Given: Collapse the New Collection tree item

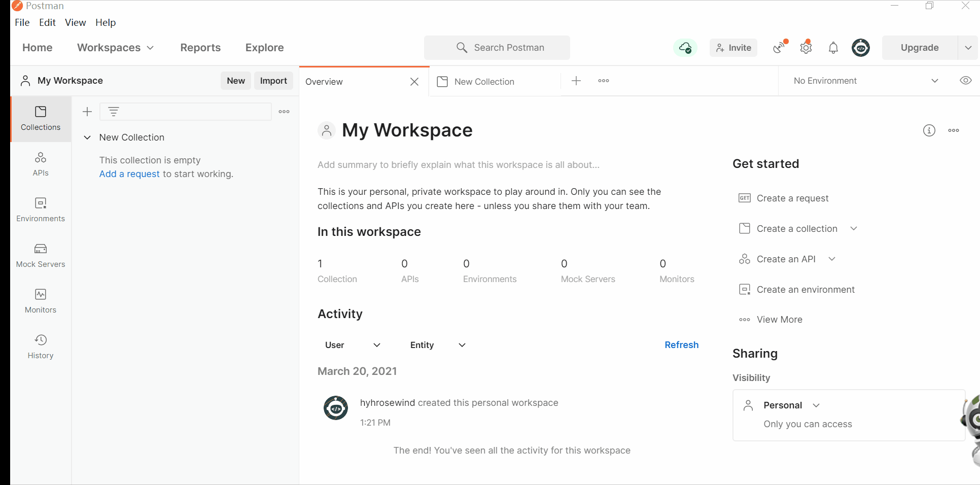Looking at the screenshot, I should (87, 137).
